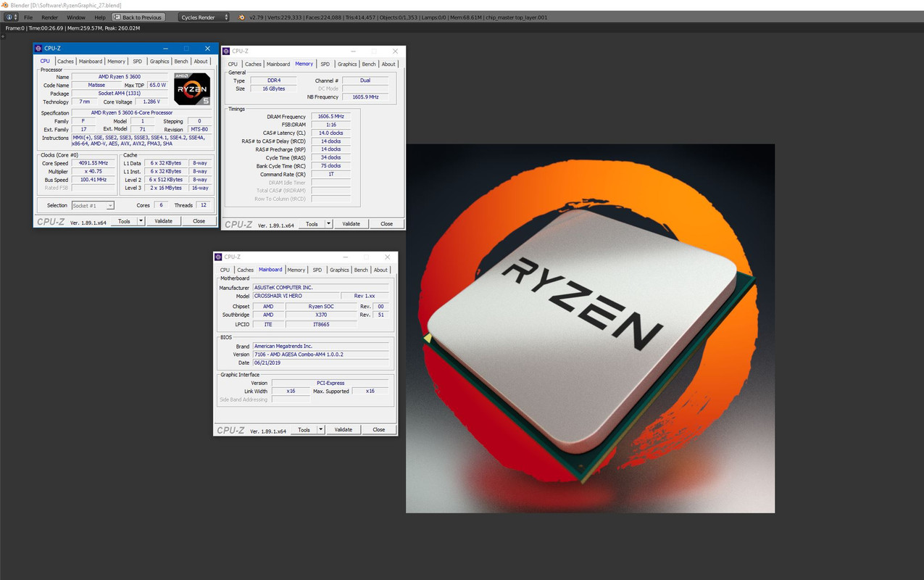
Task: Open the Render menu in Blender
Action: (49, 17)
